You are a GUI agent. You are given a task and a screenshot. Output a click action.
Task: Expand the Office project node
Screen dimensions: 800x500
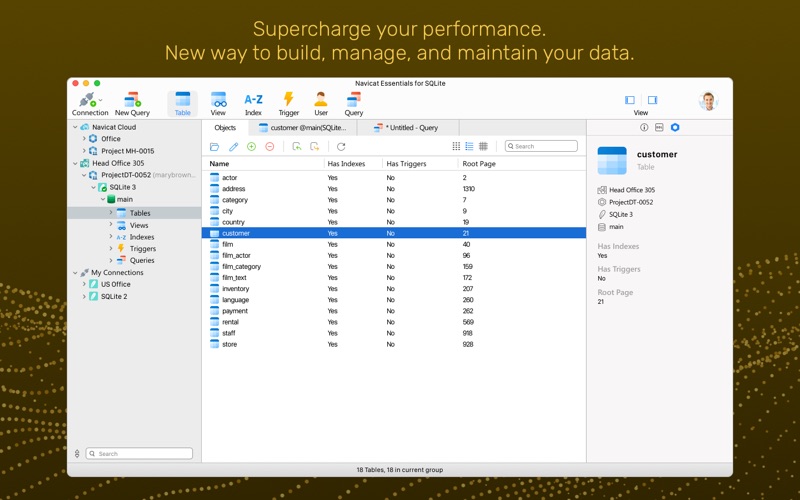84,139
